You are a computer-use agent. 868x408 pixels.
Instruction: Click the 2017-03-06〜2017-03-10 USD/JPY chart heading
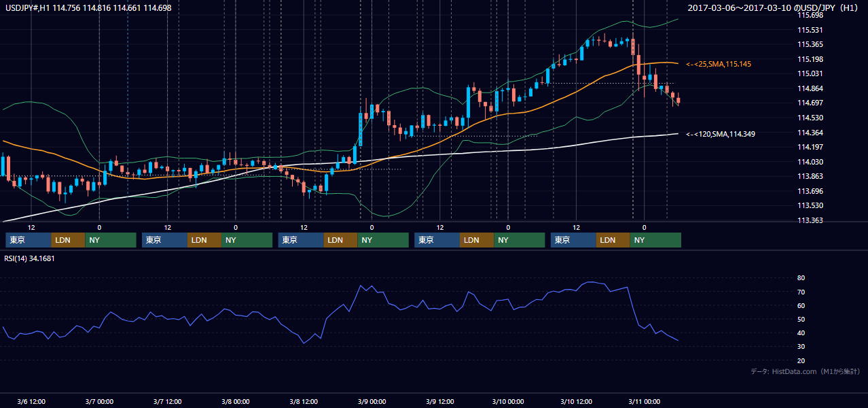click(774, 7)
